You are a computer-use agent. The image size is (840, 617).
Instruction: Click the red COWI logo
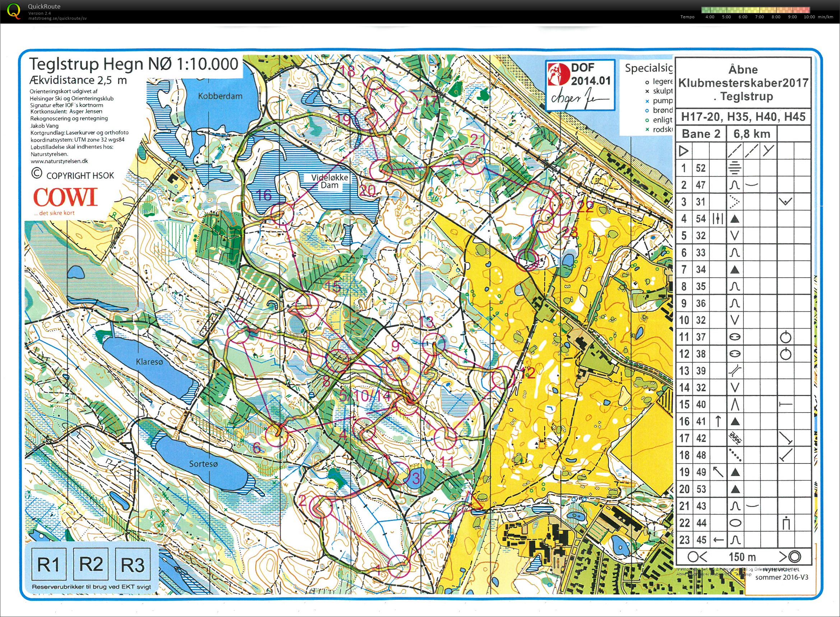click(x=65, y=197)
